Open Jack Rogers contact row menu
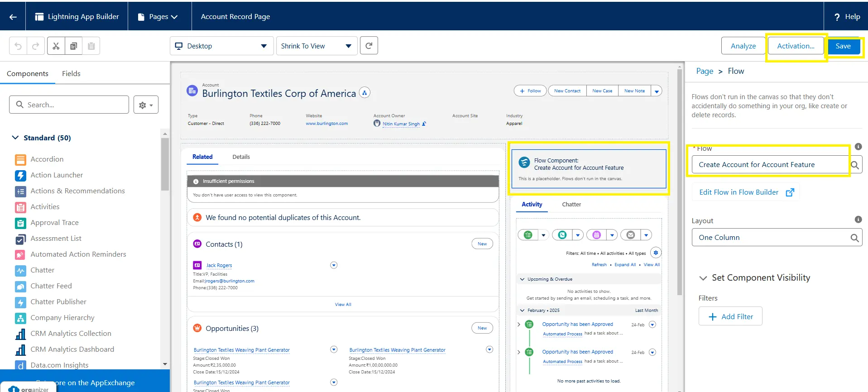This screenshot has width=868, height=392. [x=334, y=265]
